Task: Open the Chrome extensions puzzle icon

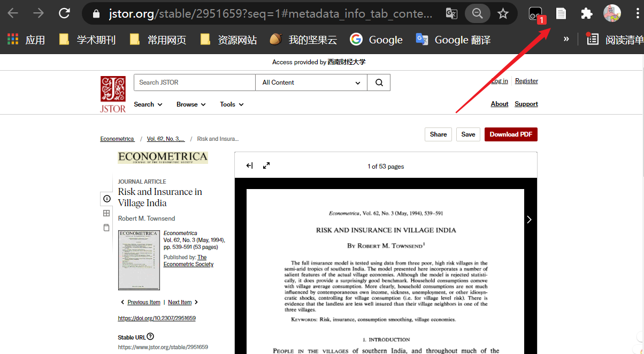Action: pos(587,13)
